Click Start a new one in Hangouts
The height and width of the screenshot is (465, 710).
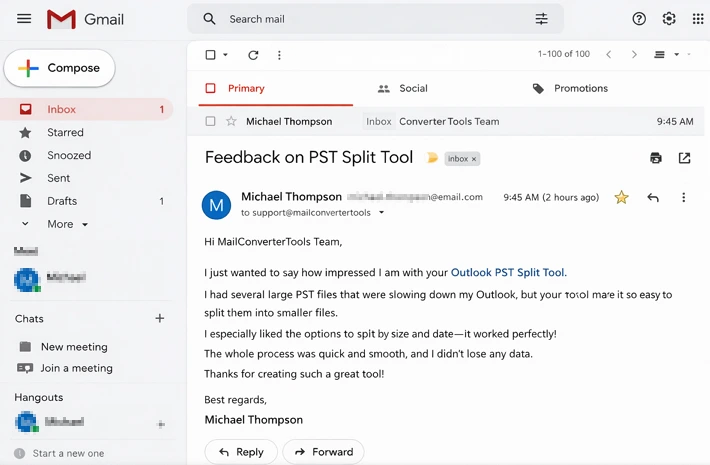68,453
